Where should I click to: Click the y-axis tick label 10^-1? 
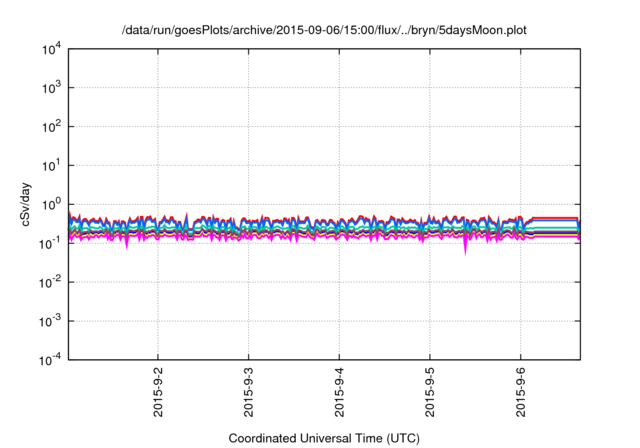pos(50,243)
